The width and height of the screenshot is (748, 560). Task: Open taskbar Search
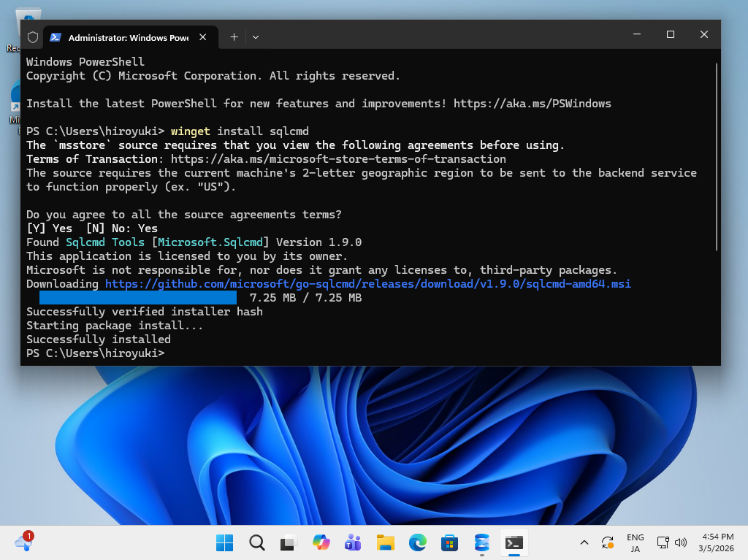(x=256, y=542)
